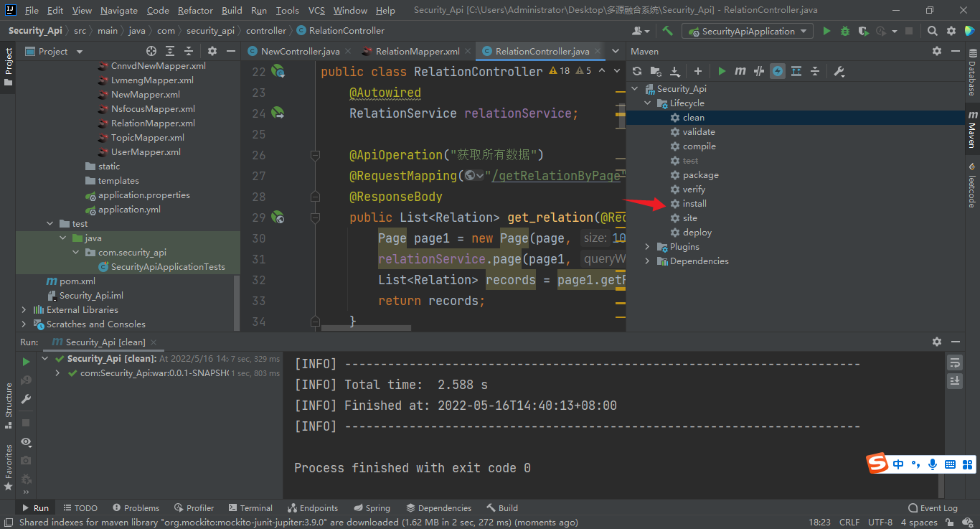Run SecurityApiApplication with coverage
Image resolution: width=980 pixels, height=529 pixels.
tap(864, 31)
